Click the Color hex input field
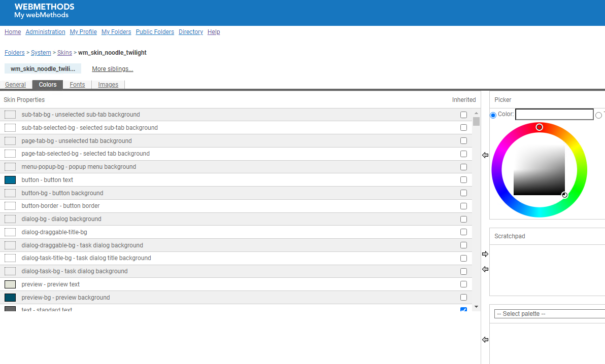This screenshot has height=364, width=605. (x=554, y=114)
